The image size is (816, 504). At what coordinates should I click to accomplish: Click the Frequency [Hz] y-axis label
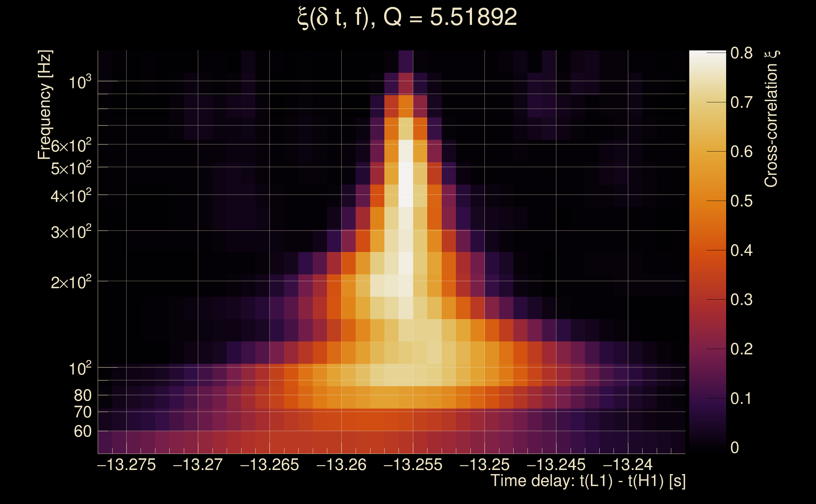pos(45,105)
